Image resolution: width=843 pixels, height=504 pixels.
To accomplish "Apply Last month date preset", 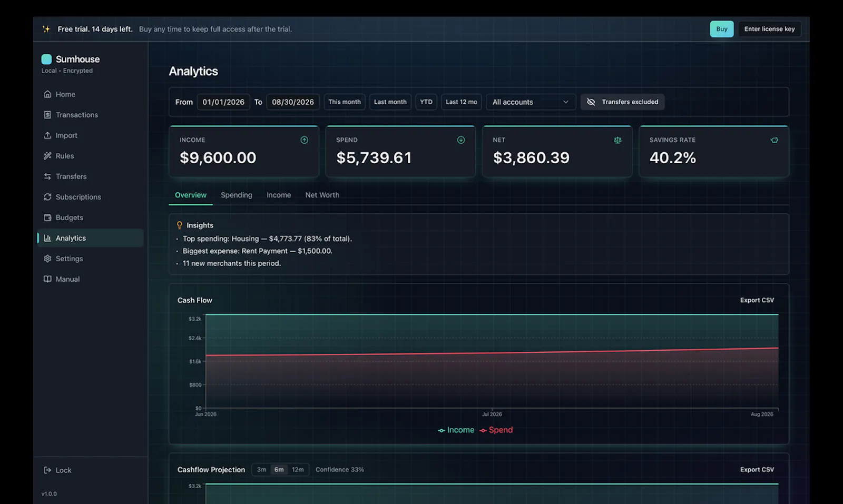I will pos(390,102).
